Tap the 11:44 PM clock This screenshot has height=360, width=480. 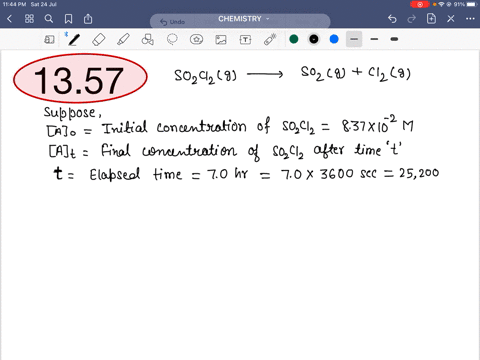[14, 4]
